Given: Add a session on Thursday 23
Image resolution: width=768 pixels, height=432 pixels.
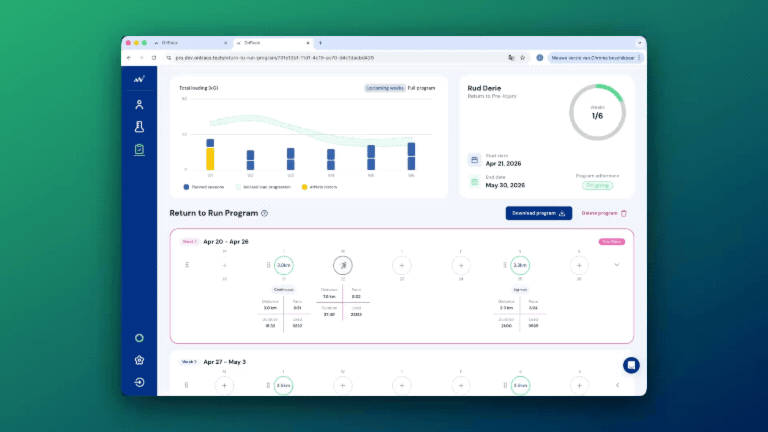Looking at the screenshot, I should pyautogui.click(x=402, y=265).
